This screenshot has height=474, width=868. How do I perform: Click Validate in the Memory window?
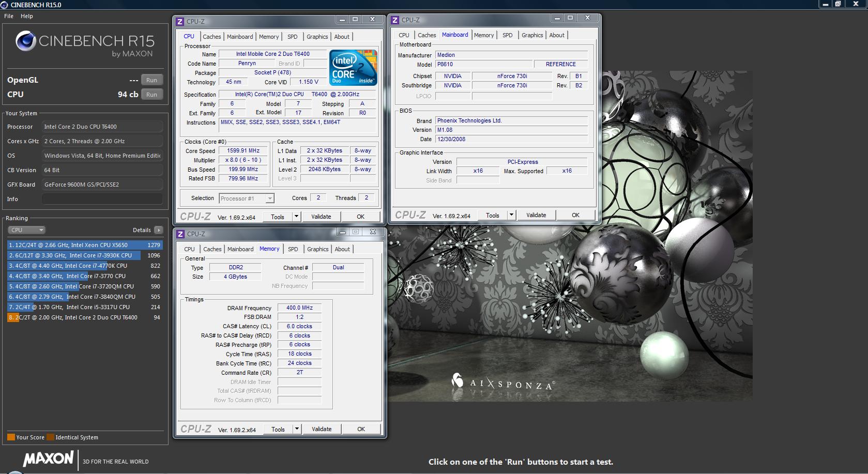tap(322, 429)
